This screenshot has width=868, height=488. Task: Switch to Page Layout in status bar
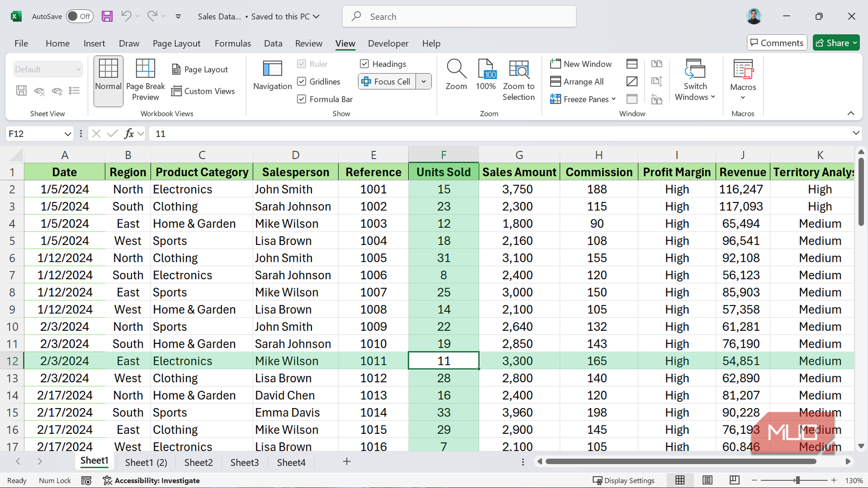coord(707,480)
